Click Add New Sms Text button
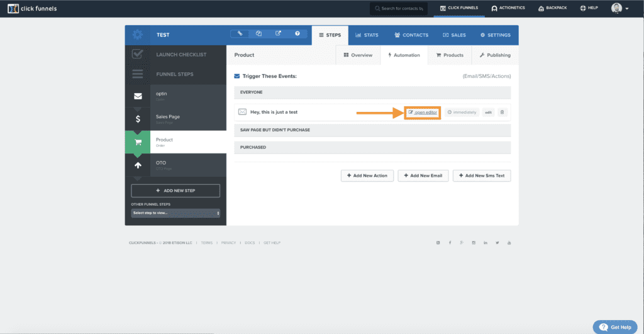This screenshot has height=334, width=644. pyautogui.click(x=482, y=175)
